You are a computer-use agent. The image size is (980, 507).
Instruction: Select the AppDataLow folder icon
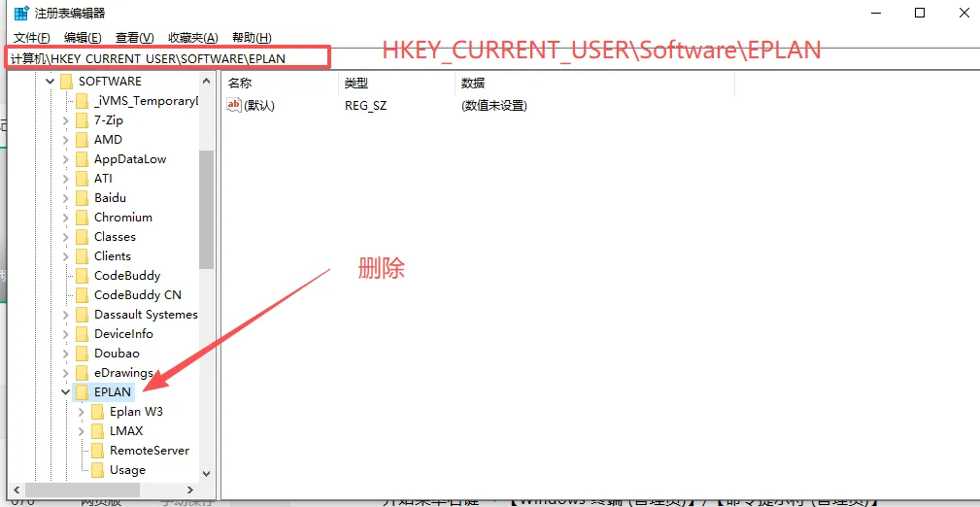82,158
